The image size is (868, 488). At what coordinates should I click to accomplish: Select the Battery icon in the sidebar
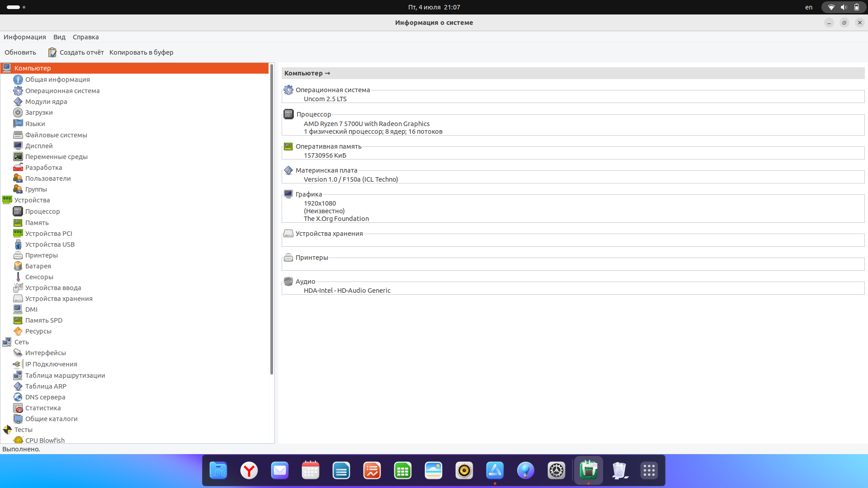18,266
